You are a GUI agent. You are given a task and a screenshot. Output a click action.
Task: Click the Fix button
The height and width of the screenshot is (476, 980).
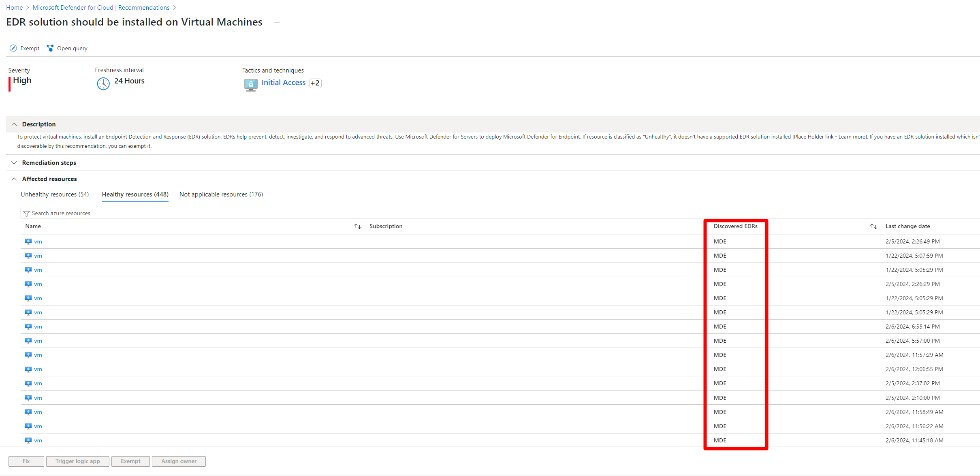26,461
